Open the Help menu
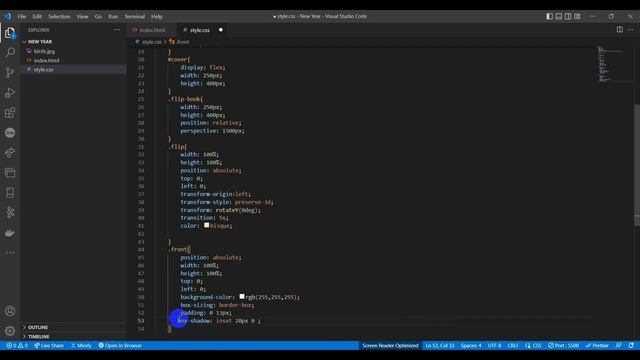 click(157, 16)
